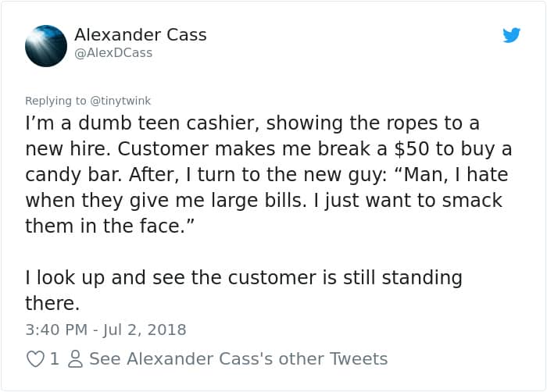This screenshot has width=547, height=392.
Task: Click the sentence starting "I look up"
Action: pos(244,277)
